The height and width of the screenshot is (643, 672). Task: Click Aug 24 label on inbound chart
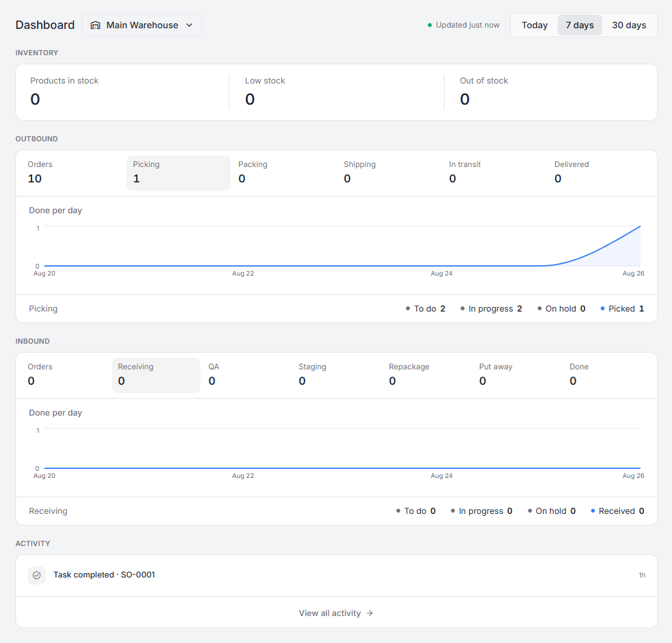441,475
